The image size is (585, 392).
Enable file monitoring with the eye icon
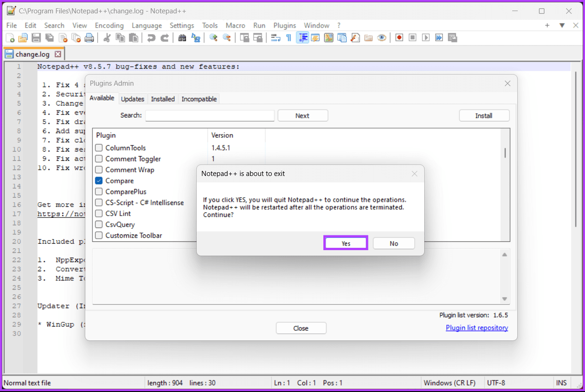tap(381, 37)
